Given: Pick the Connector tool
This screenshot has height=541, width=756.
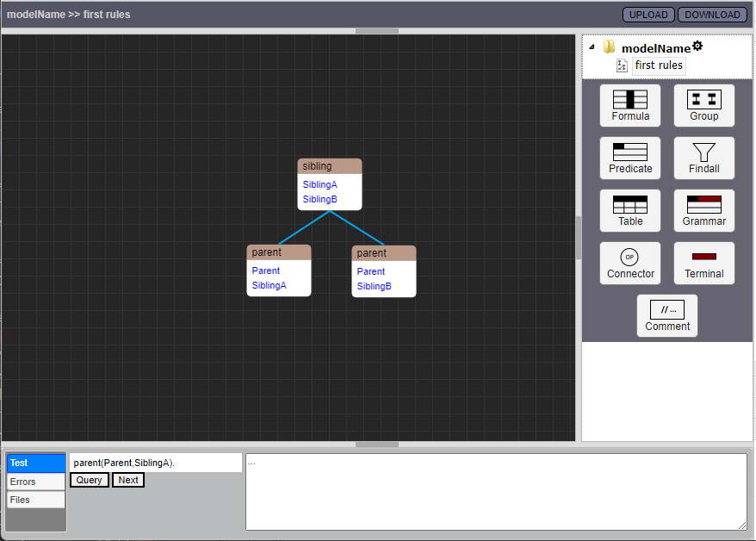Looking at the screenshot, I should (x=630, y=263).
